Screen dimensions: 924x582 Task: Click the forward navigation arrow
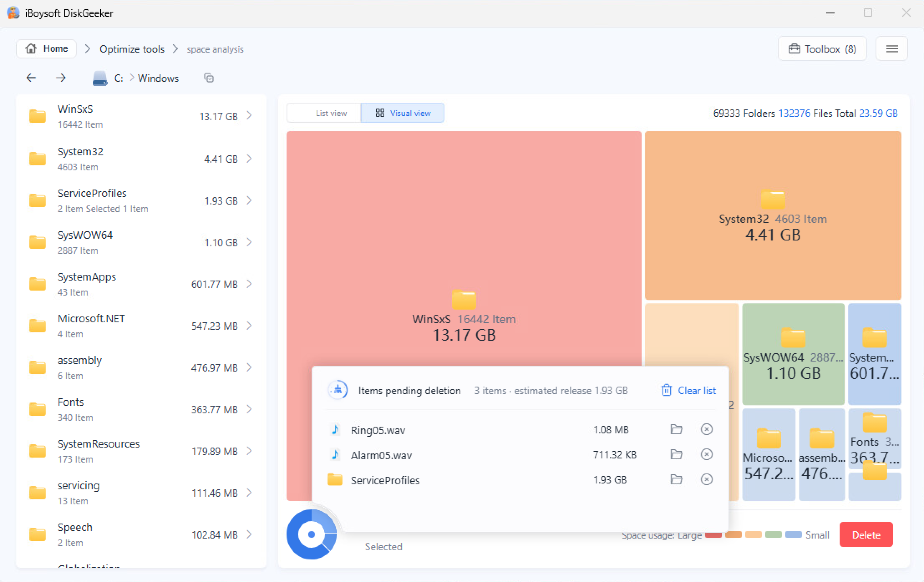61,78
